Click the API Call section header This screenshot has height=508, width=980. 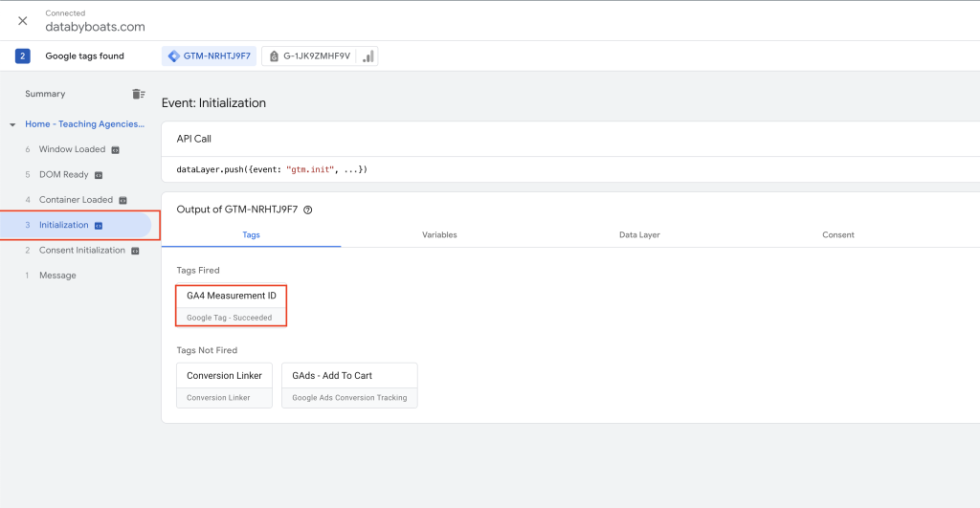pos(193,139)
